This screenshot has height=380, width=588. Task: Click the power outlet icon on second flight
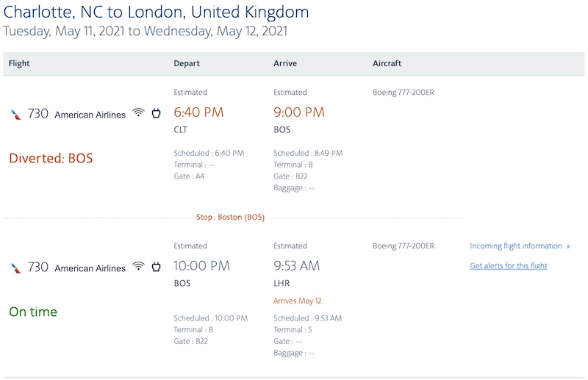point(156,266)
